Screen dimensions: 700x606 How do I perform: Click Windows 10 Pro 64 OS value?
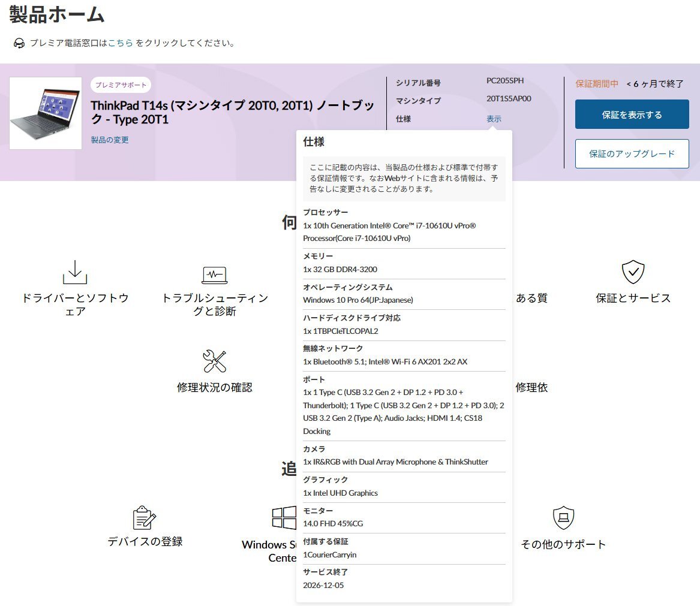(357, 300)
